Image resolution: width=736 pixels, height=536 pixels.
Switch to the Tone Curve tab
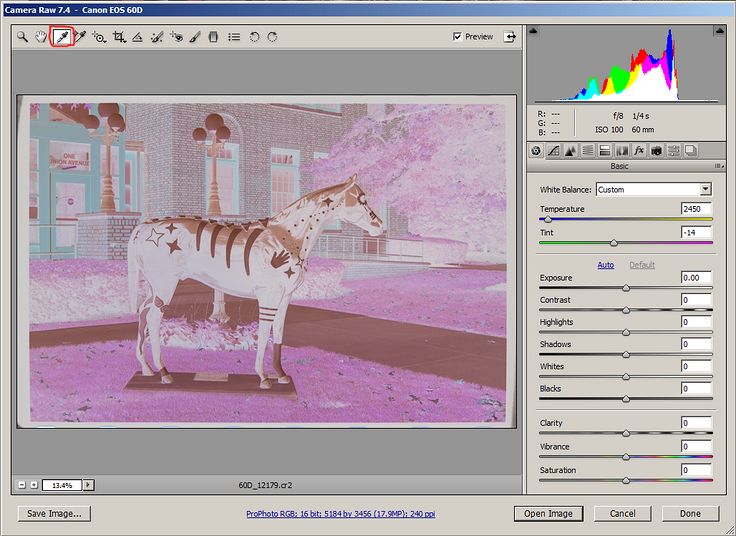tap(553, 150)
